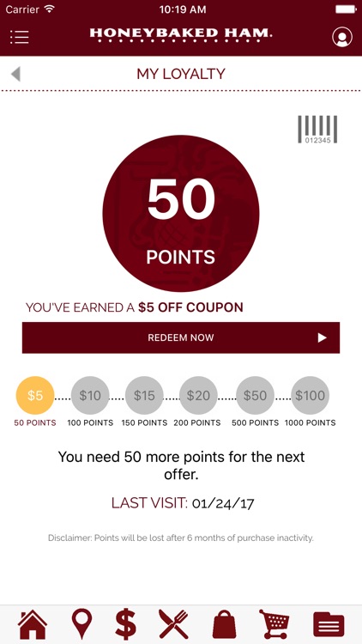362x644 pixels.
Task: Click the play arrow on Redeem Now
Action: coord(323,337)
